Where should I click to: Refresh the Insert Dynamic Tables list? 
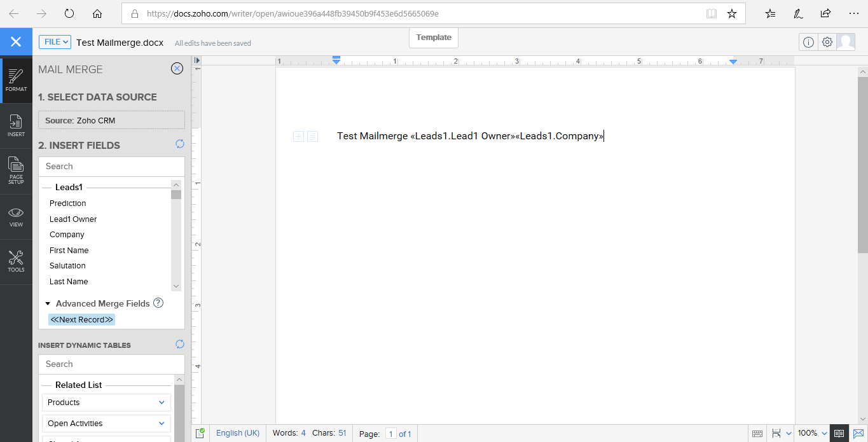180,344
